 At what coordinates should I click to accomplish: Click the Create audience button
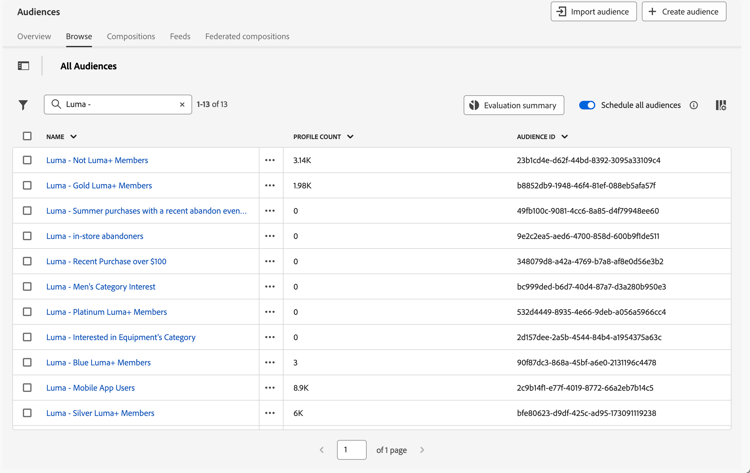[684, 12]
